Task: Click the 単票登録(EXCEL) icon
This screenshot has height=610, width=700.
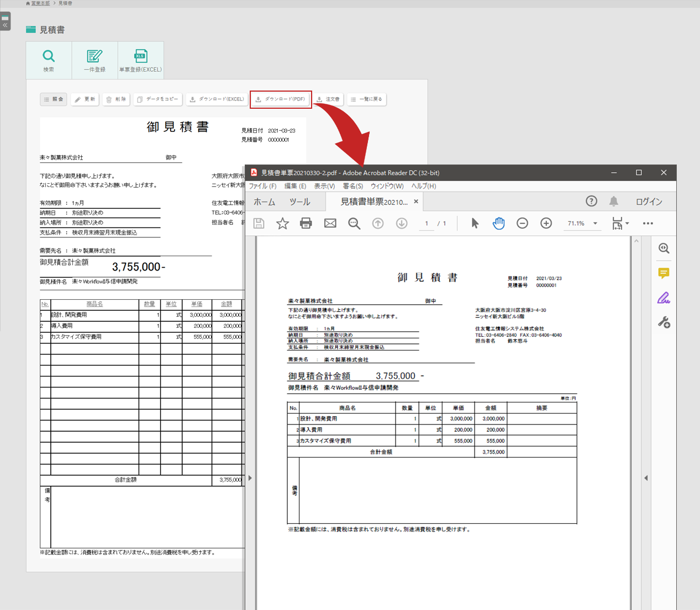Action: click(x=140, y=60)
